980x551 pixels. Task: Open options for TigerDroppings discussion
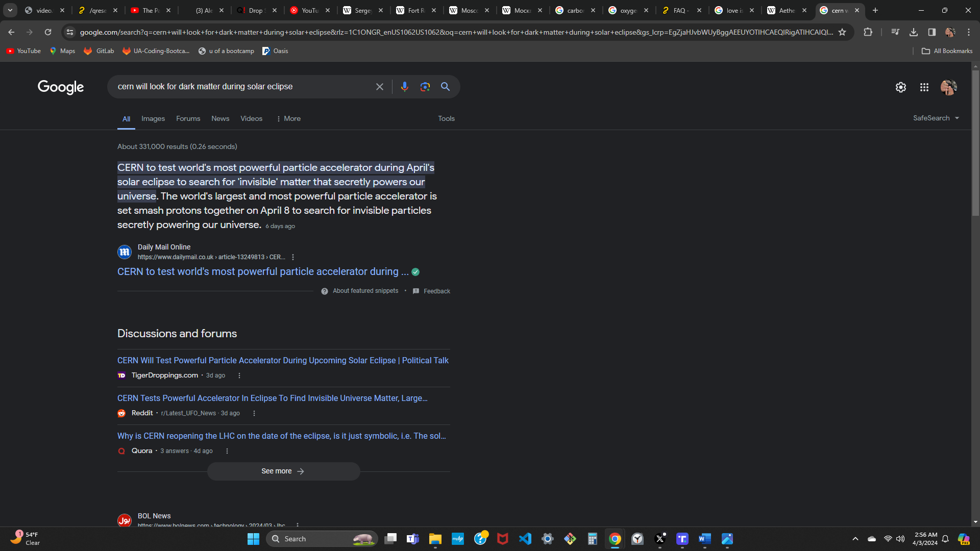(239, 375)
